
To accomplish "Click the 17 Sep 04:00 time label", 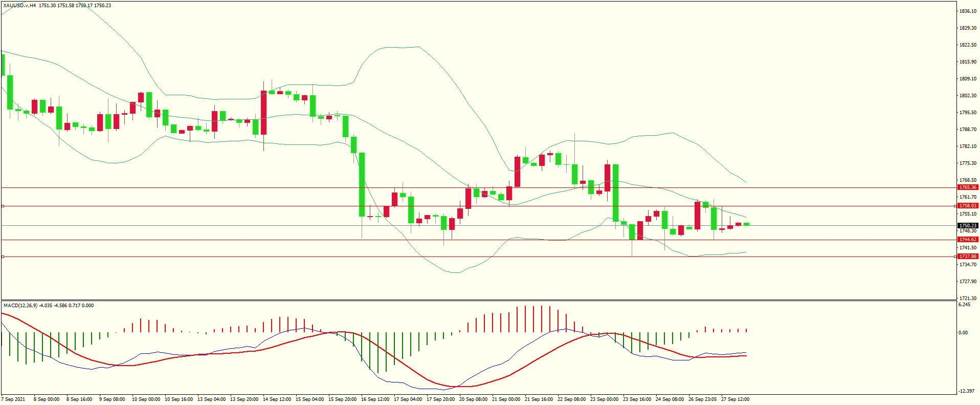I will [408, 399].
